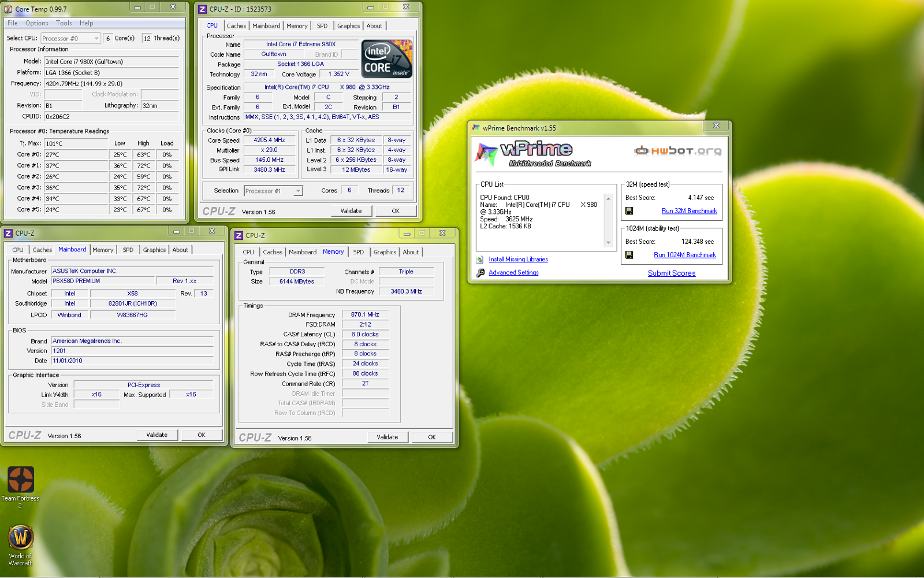Close the wPrime Benchmark window
924x578 pixels.
[x=716, y=126]
